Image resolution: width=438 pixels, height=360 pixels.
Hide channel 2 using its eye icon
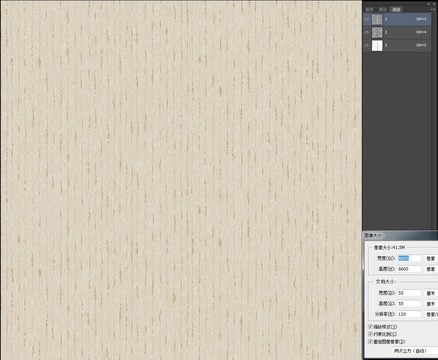(x=367, y=32)
